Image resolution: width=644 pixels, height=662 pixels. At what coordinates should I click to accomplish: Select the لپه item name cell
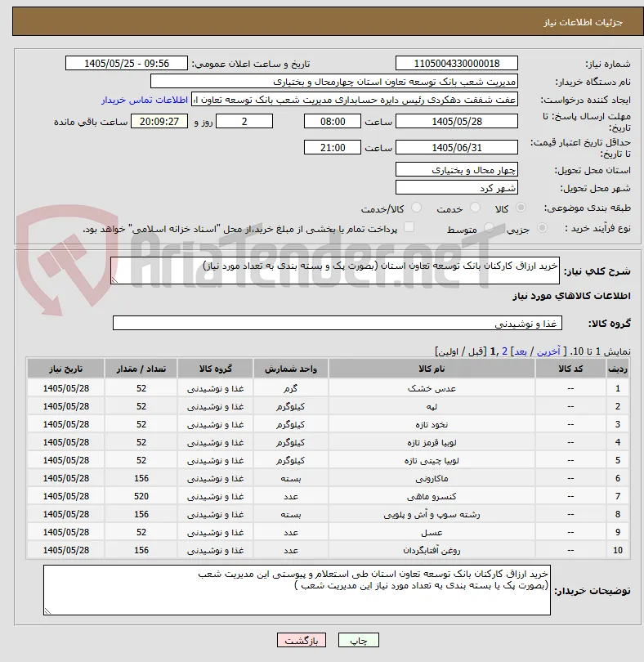click(432, 406)
